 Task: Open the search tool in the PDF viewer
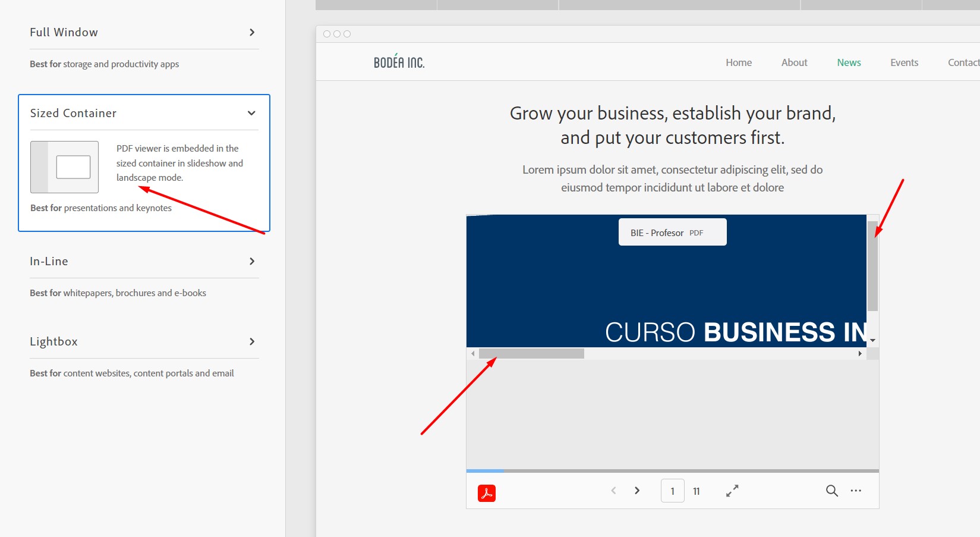click(x=831, y=491)
